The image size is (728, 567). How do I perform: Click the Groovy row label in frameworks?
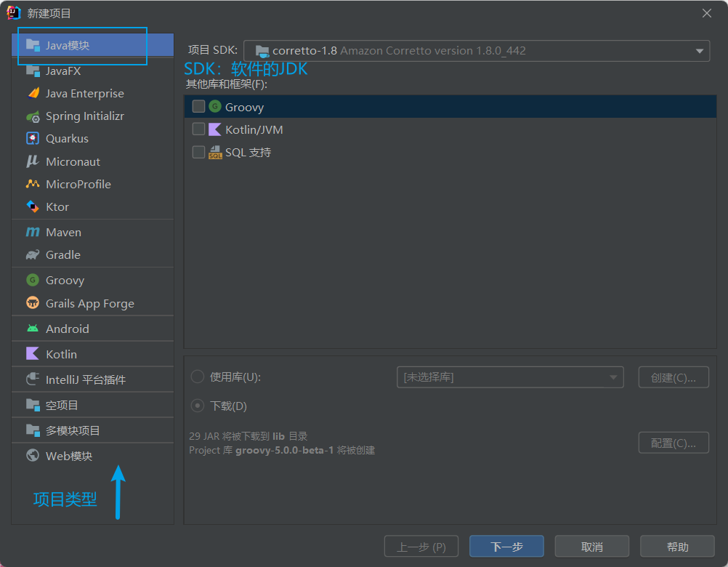click(244, 108)
